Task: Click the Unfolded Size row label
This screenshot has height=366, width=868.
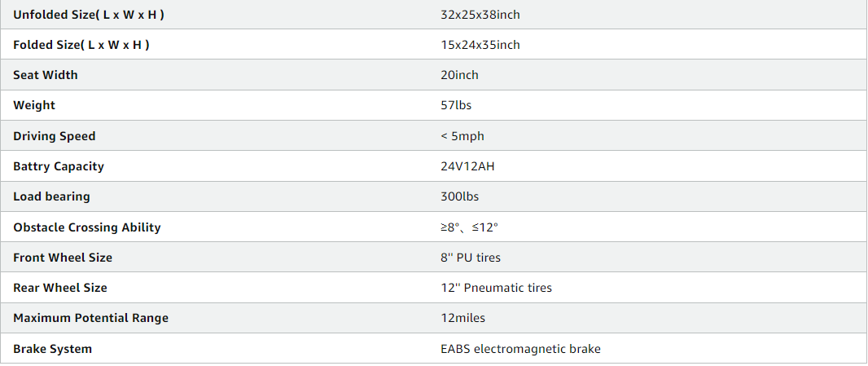Action: tap(94, 15)
